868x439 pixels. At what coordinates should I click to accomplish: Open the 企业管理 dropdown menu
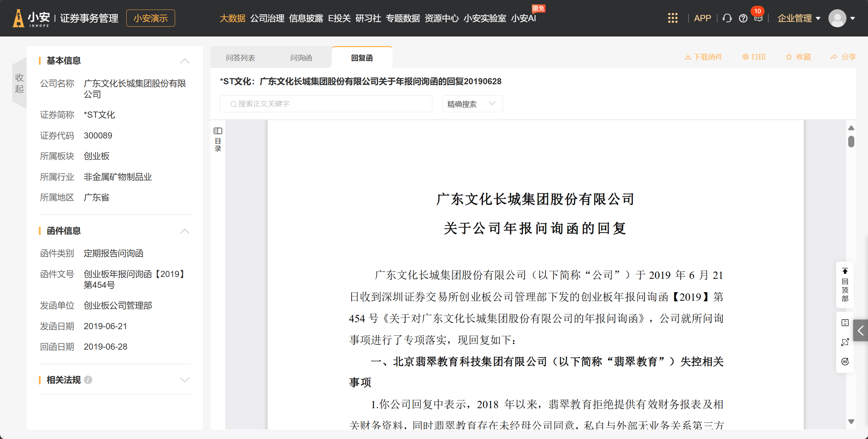pyautogui.click(x=799, y=18)
